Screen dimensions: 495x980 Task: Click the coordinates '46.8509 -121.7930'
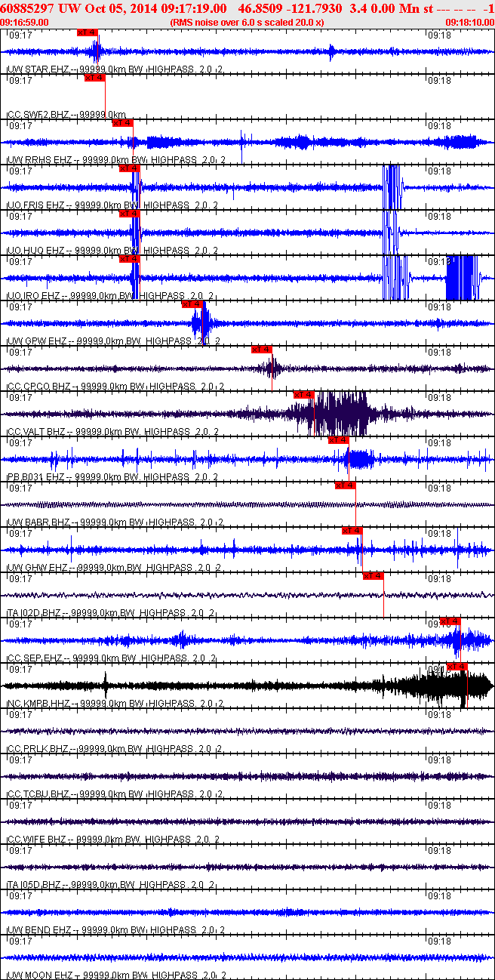tap(290, 8)
